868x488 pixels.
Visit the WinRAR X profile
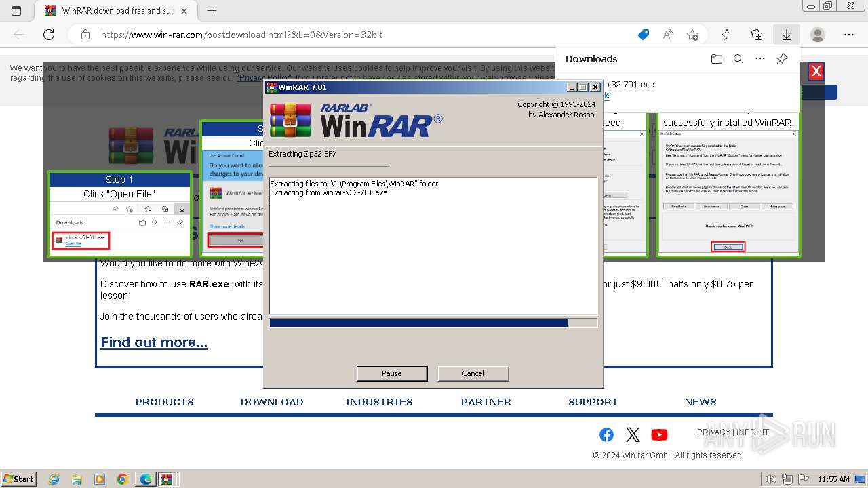click(633, 434)
